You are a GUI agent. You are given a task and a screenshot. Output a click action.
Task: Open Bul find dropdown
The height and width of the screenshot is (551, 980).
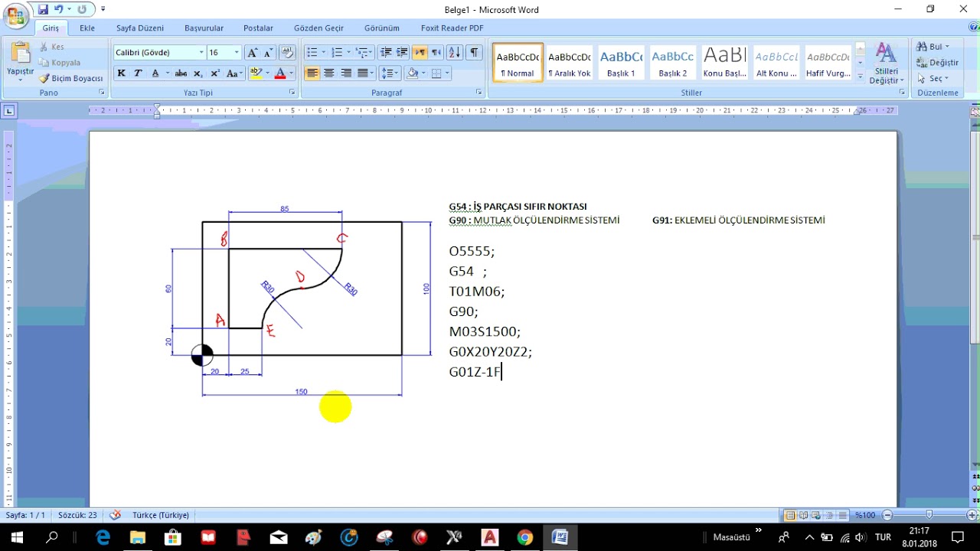(933, 47)
